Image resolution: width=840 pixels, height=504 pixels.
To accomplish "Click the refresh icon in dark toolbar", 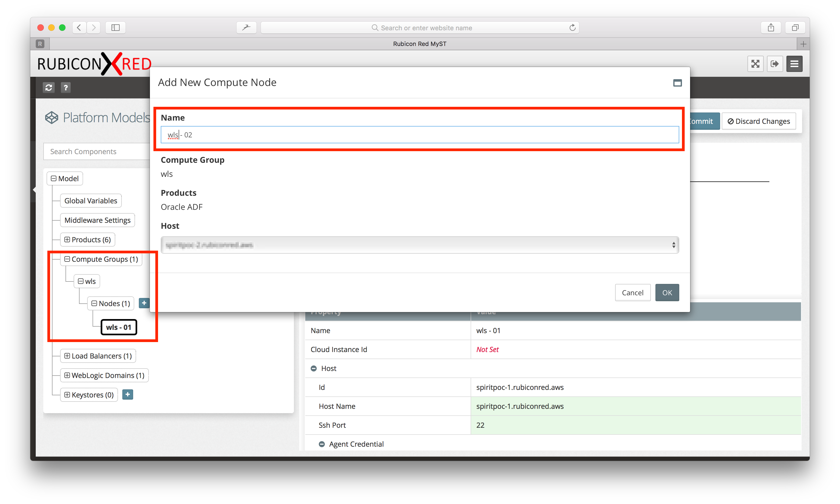I will pyautogui.click(x=49, y=88).
